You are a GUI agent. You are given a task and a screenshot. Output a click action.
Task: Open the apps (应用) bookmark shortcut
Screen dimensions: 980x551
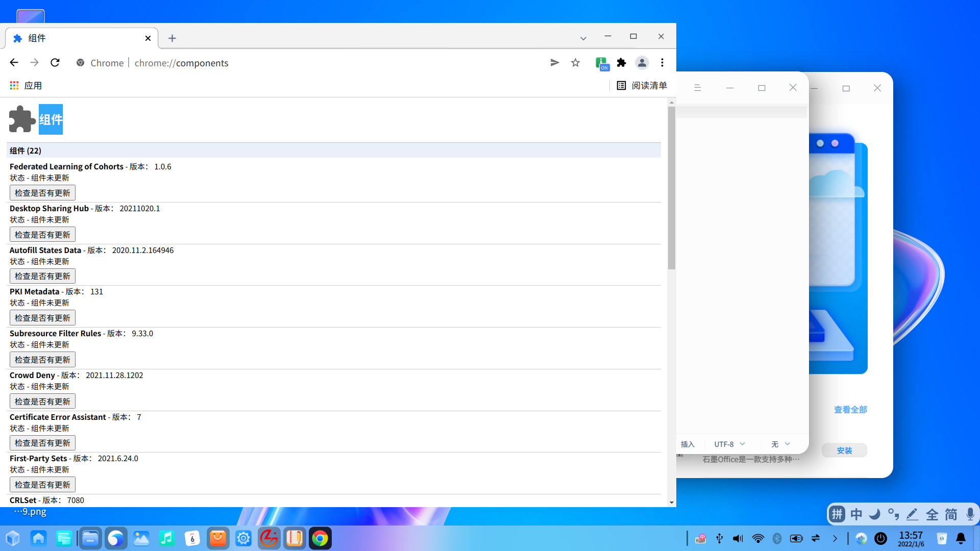pyautogui.click(x=26, y=86)
